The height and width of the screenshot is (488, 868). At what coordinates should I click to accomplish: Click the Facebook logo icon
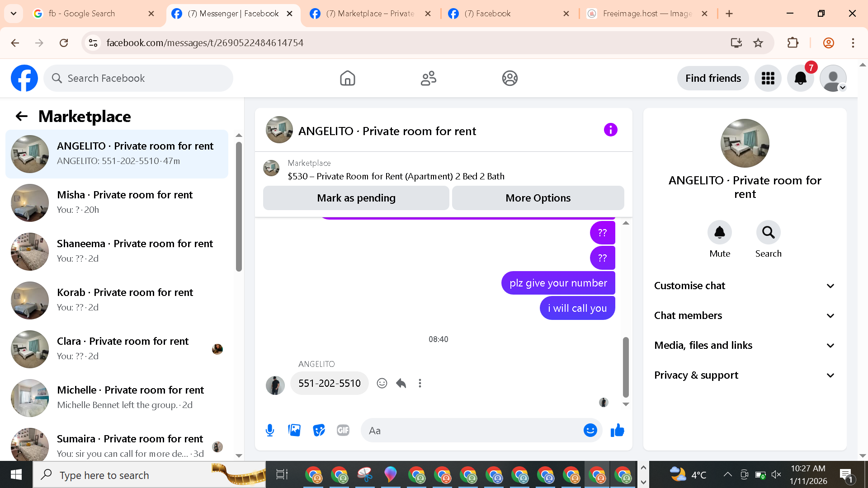(x=24, y=78)
